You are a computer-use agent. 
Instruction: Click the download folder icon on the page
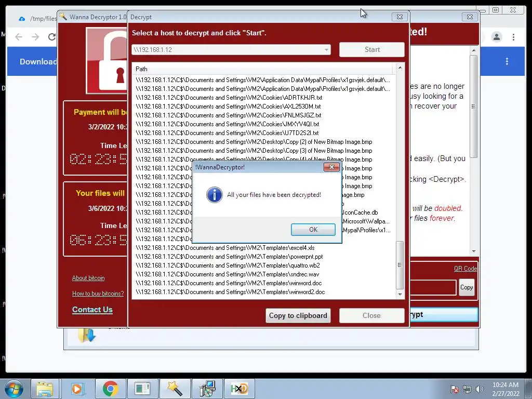click(x=87, y=335)
